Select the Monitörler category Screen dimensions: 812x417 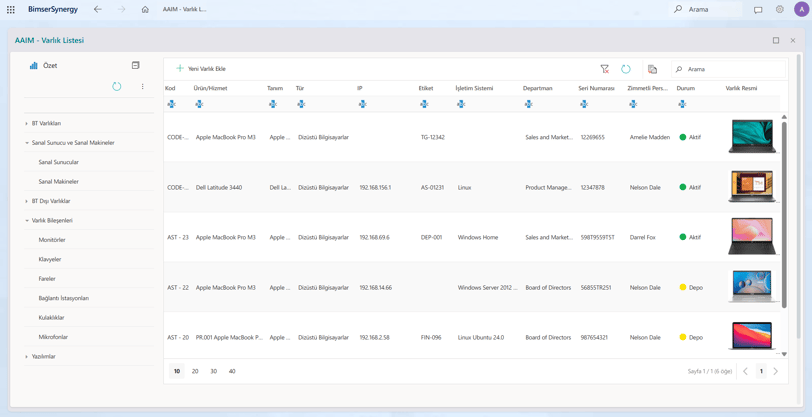click(x=52, y=240)
